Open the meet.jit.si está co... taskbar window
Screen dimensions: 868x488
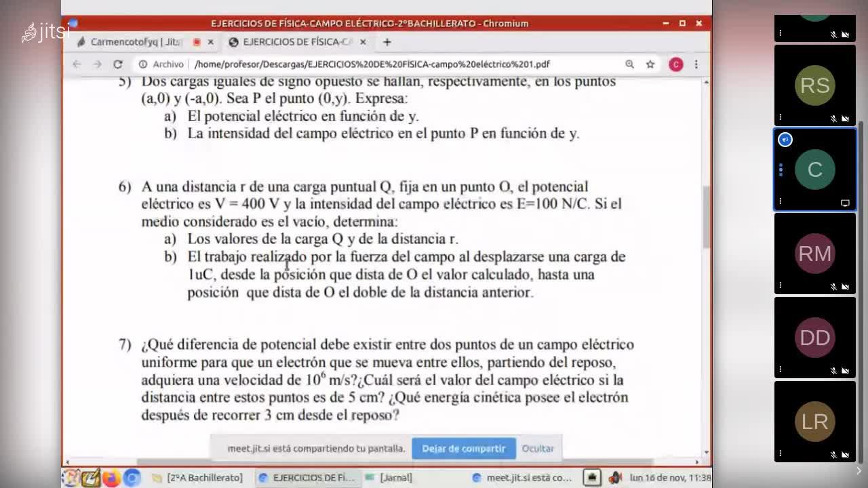point(522,478)
